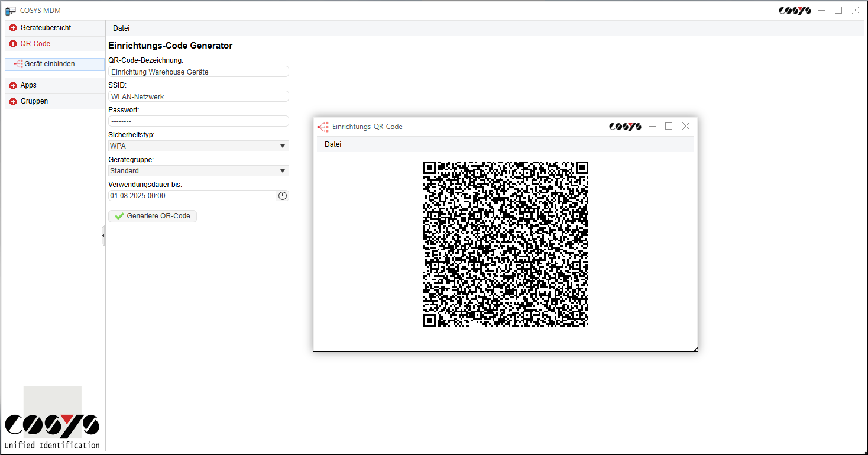Minimize the Einrichtungs-QR-Code window
The height and width of the screenshot is (455, 868).
pyautogui.click(x=652, y=126)
